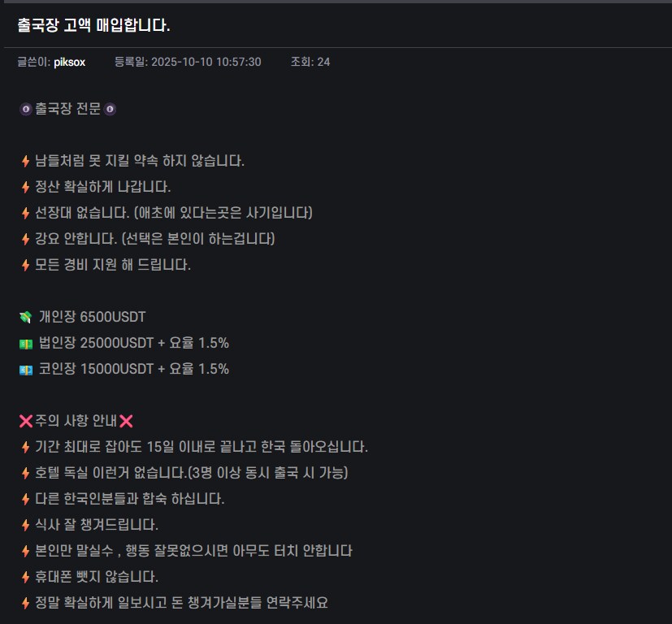Click the 등록일 label in the post header
Viewport: 672px width, 624px height.
pos(131,62)
